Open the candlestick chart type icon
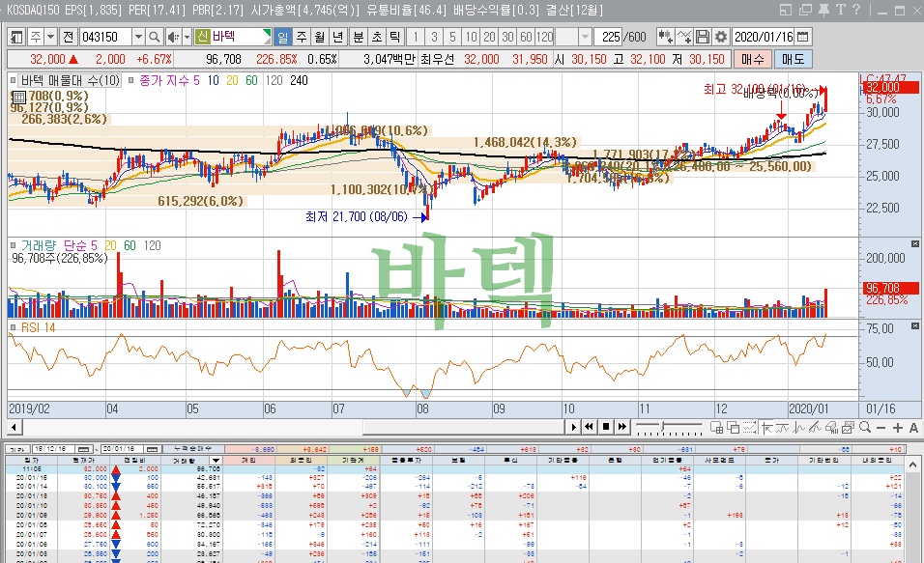Screen dimensions: 924x563 coord(665,37)
